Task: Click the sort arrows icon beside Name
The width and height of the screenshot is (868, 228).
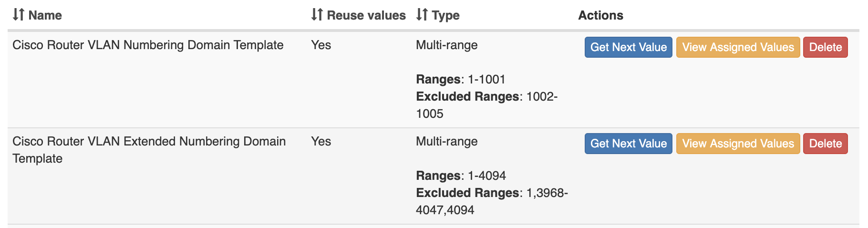Action: click(x=18, y=15)
